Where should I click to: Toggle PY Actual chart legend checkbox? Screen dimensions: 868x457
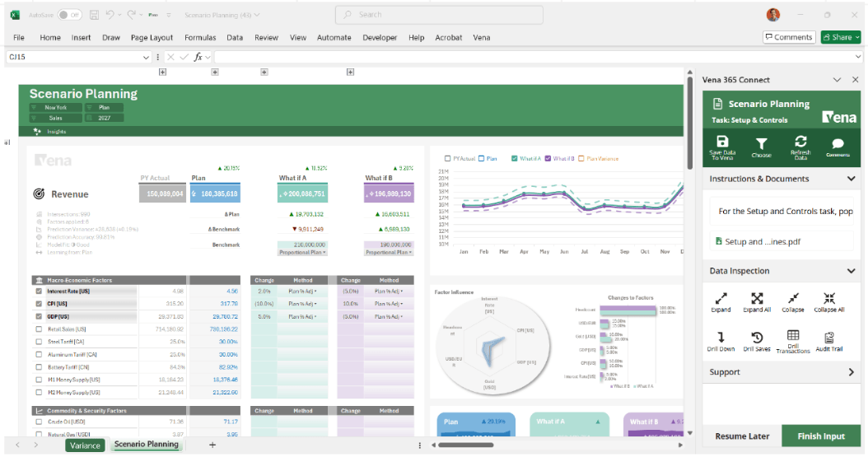448,159
